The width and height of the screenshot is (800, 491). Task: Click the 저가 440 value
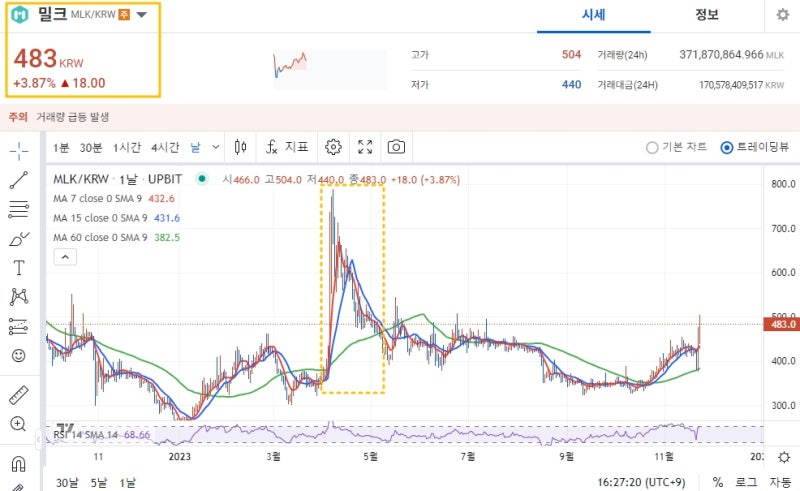pyautogui.click(x=571, y=85)
